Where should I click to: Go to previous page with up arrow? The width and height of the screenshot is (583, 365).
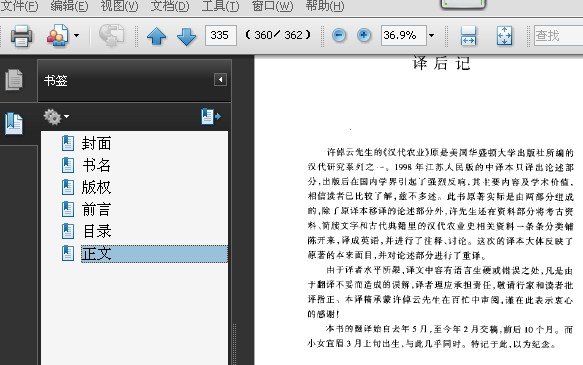point(157,36)
